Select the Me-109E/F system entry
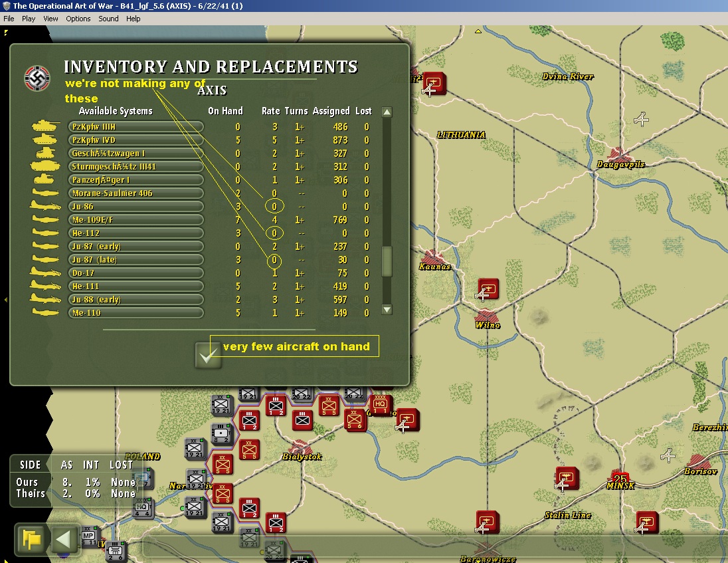 click(x=136, y=220)
